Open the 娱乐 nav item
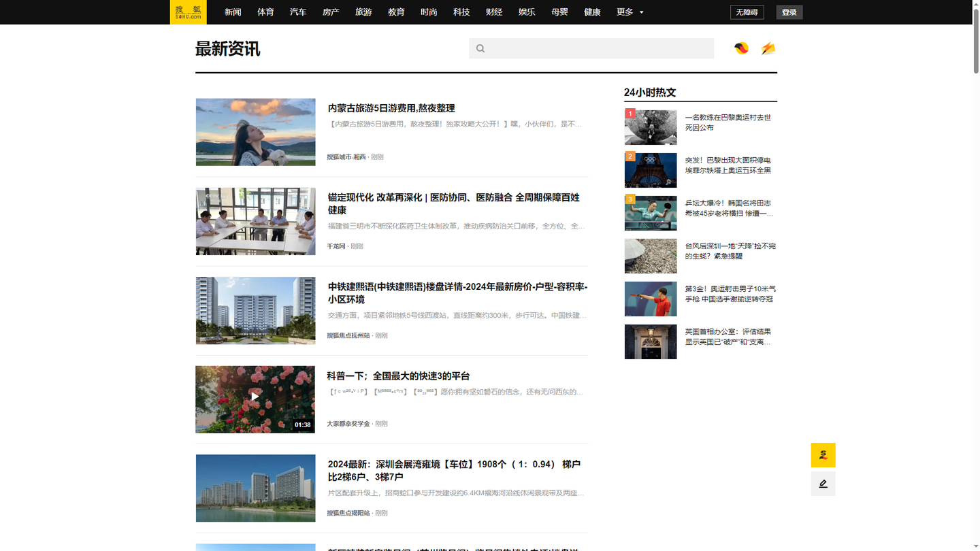 tap(527, 12)
